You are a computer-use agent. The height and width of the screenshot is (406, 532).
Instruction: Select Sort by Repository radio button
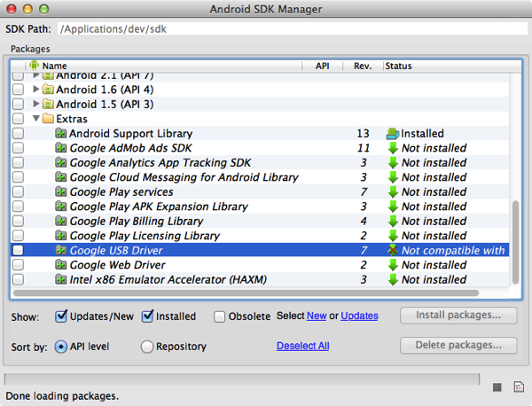pos(147,347)
